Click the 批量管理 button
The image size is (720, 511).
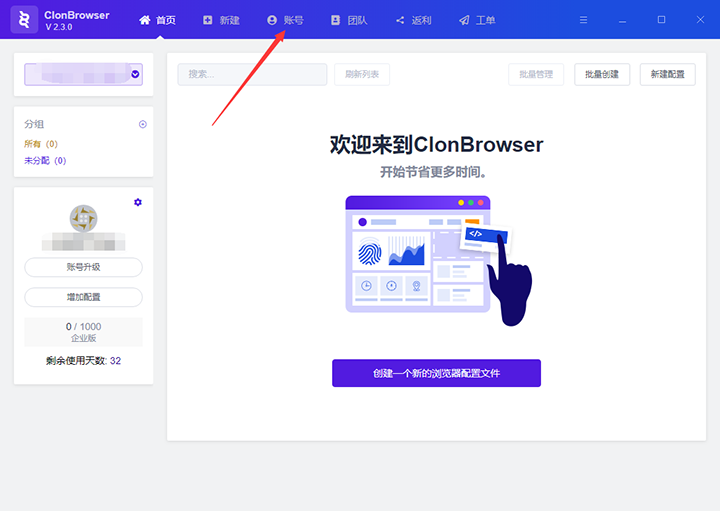(x=536, y=74)
